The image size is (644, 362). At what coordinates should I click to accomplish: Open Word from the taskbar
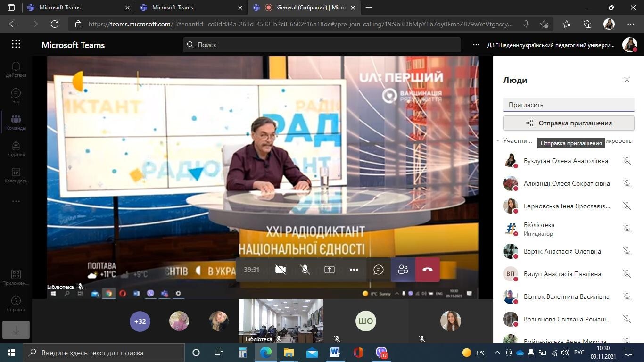[x=335, y=353]
